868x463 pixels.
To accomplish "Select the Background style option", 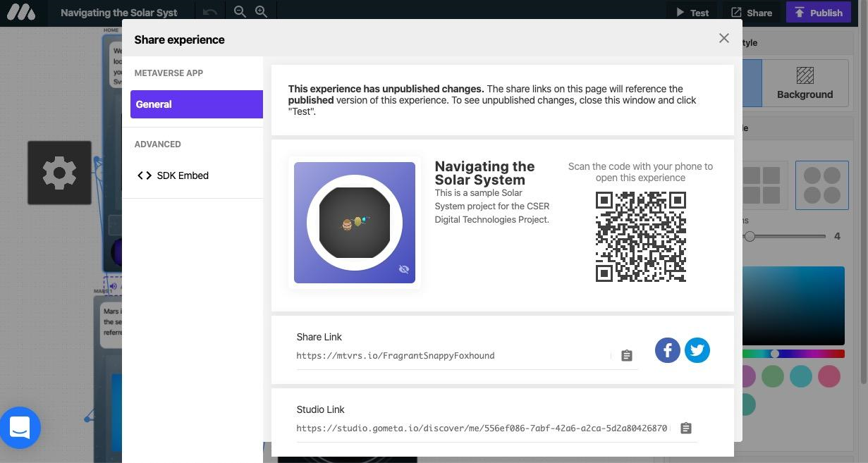I will click(x=805, y=83).
